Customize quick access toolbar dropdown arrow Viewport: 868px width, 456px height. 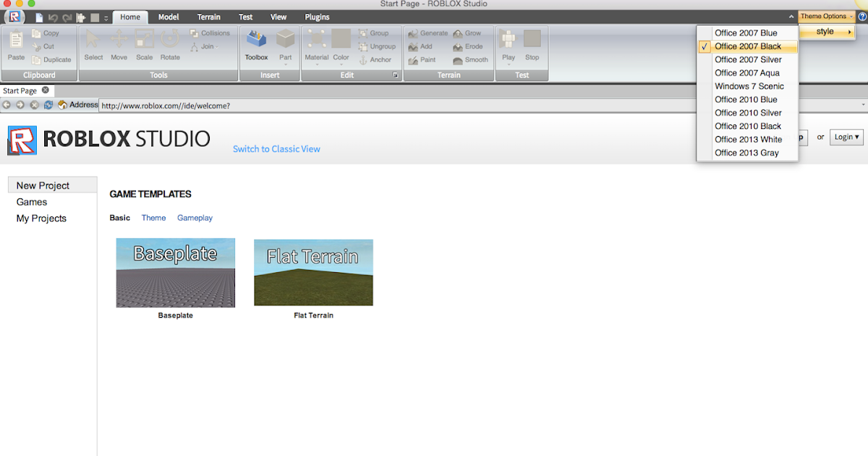click(106, 17)
